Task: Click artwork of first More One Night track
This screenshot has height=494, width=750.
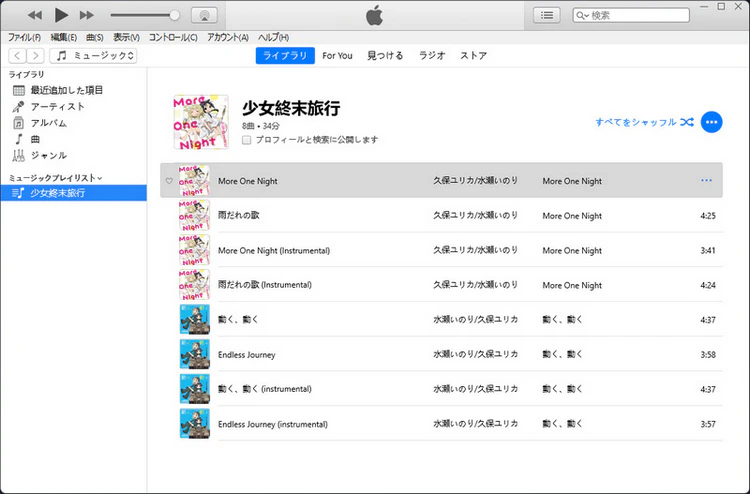Action: coord(194,181)
